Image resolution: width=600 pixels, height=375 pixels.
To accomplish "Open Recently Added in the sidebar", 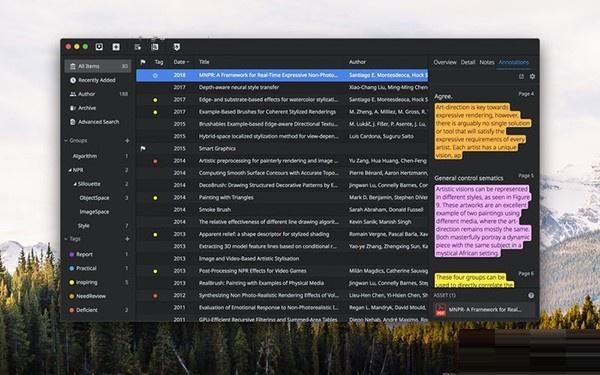I will (x=98, y=80).
